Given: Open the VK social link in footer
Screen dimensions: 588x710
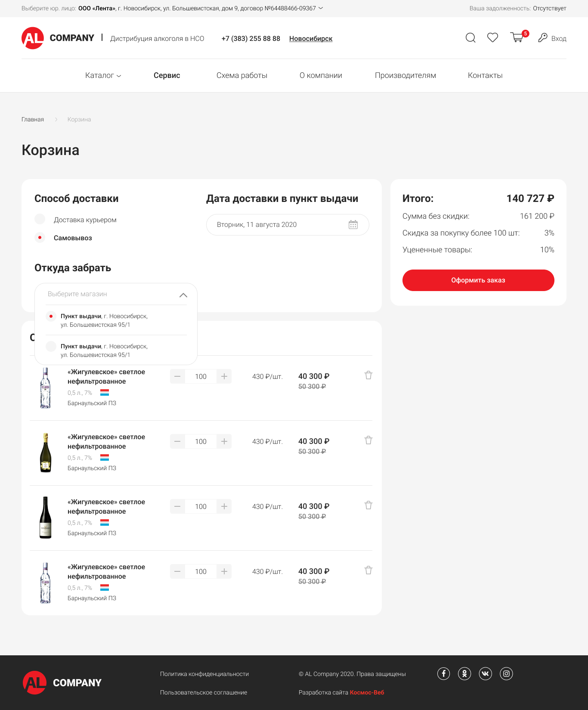Looking at the screenshot, I should [485, 673].
